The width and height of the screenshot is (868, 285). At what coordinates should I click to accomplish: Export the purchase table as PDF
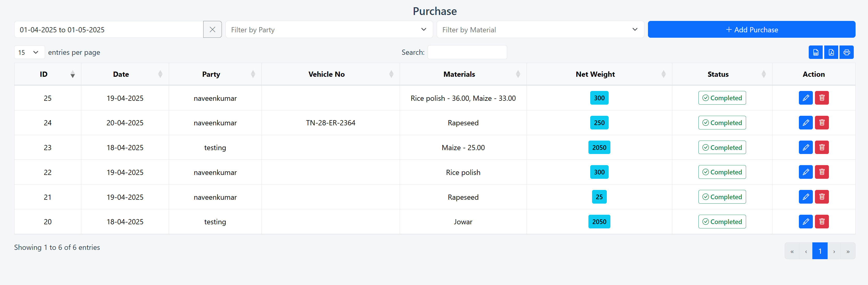(831, 52)
